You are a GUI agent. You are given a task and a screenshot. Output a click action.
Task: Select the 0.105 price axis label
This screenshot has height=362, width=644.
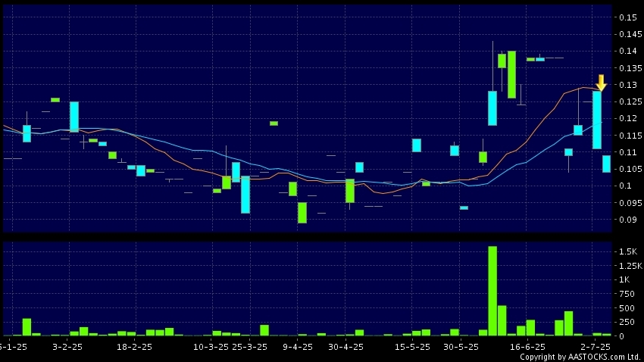630,169
